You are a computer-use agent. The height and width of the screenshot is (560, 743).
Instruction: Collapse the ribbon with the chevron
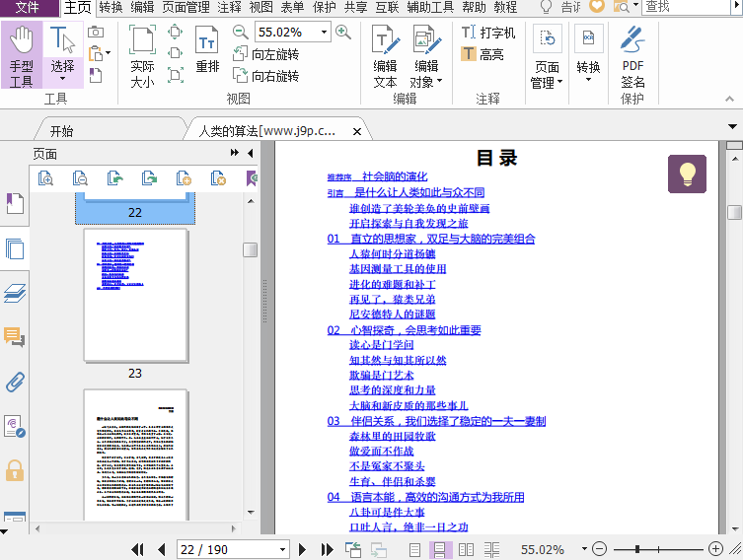tap(729, 99)
